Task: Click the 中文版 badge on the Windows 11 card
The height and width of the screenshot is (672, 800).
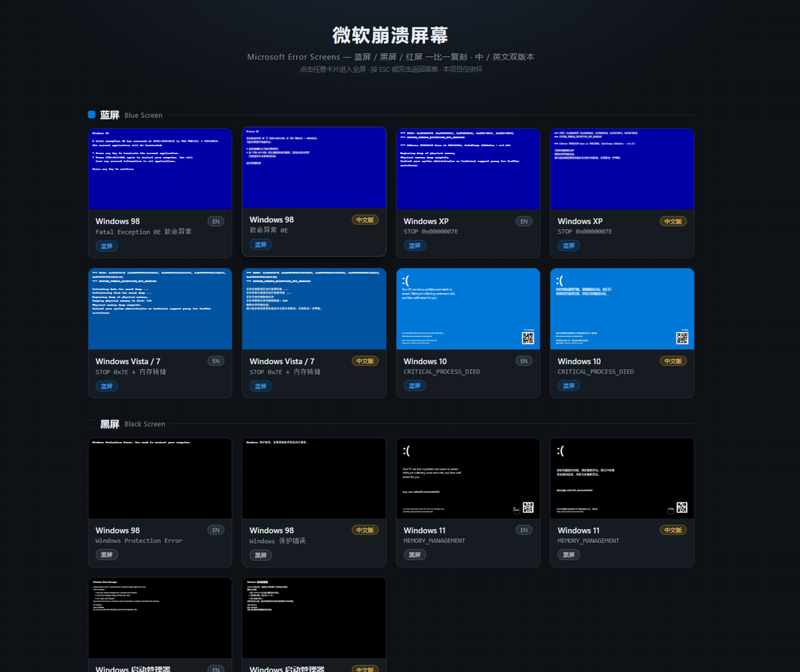Action: click(673, 530)
